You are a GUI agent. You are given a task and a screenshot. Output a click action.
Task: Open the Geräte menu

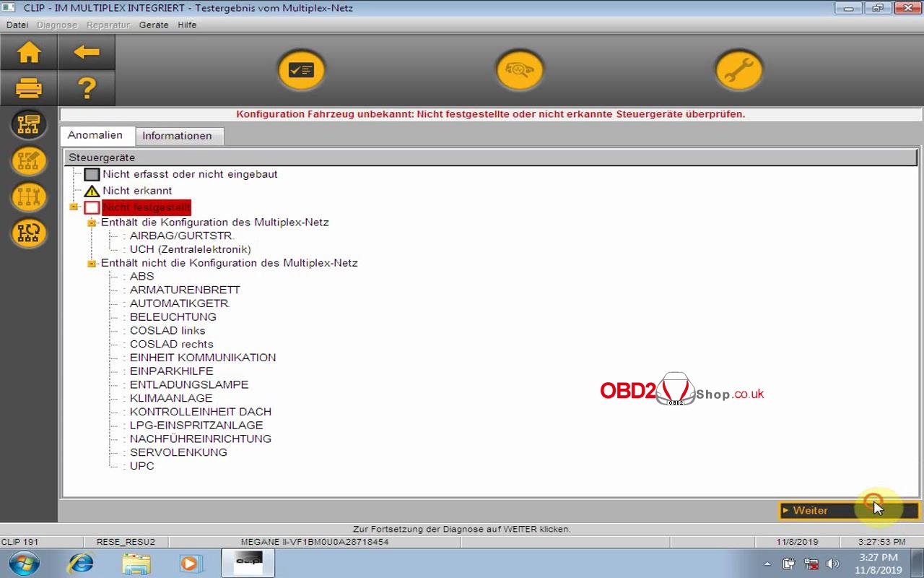point(153,25)
